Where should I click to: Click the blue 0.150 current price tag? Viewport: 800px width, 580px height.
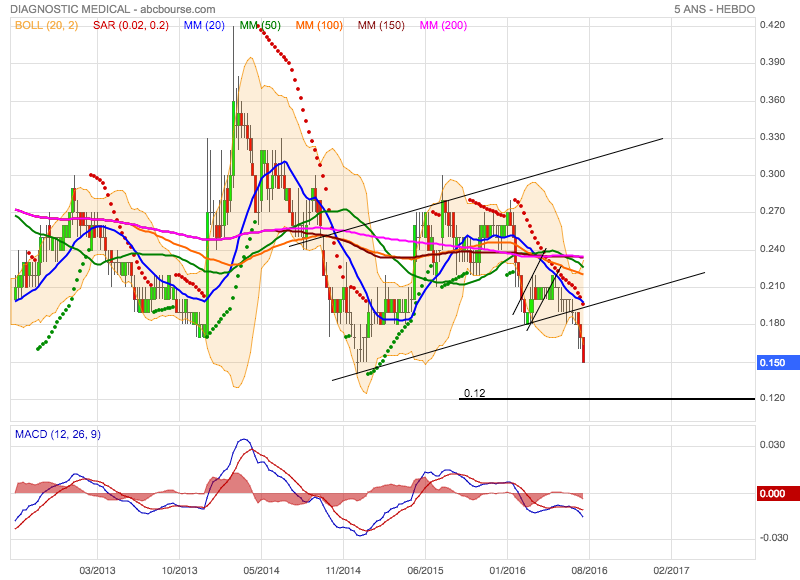[x=778, y=363]
